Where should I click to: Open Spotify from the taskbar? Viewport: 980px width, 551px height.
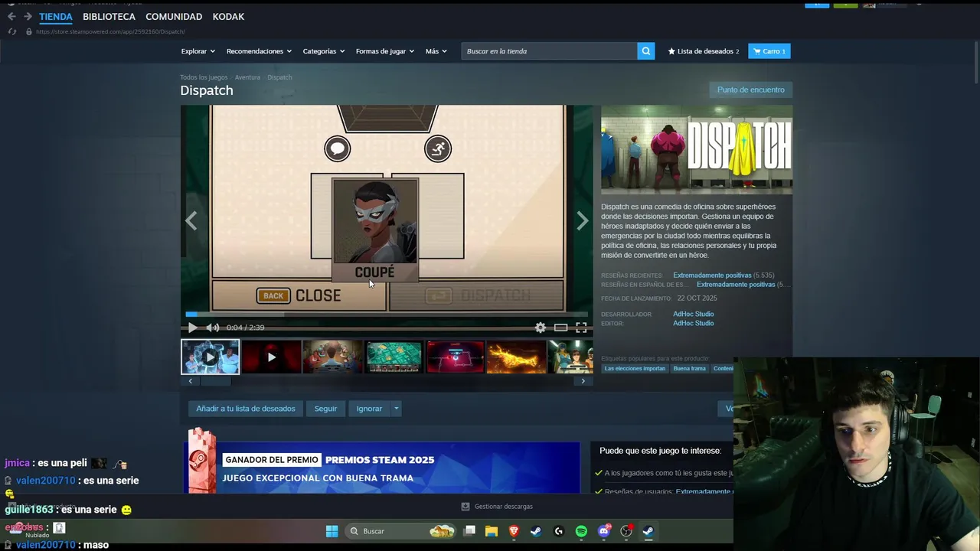[x=581, y=531]
